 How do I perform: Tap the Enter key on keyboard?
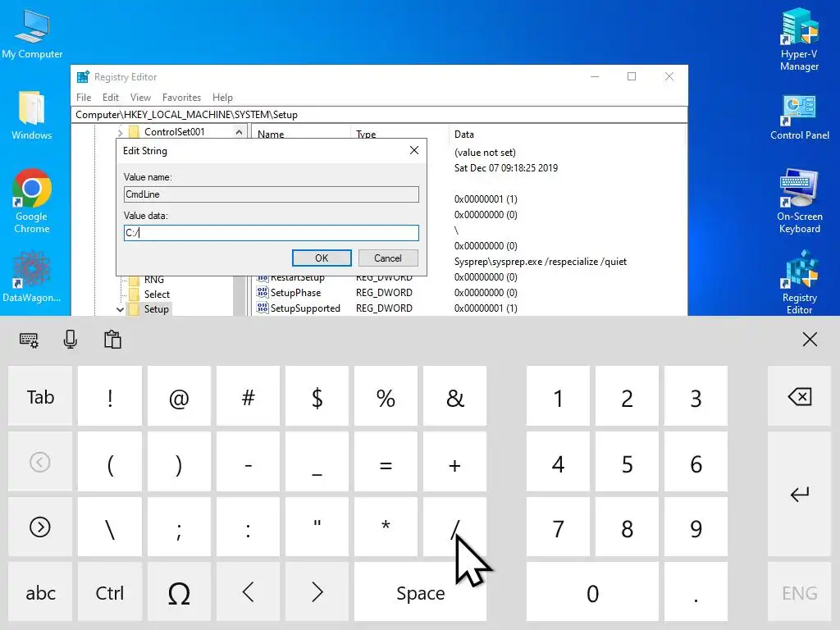[799, 494]
